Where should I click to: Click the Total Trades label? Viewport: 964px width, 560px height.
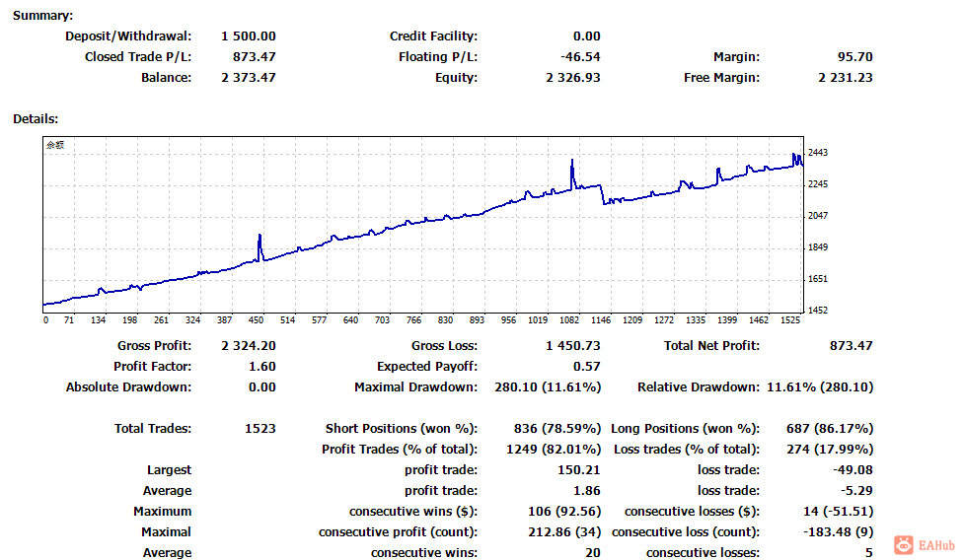point(153,429)
